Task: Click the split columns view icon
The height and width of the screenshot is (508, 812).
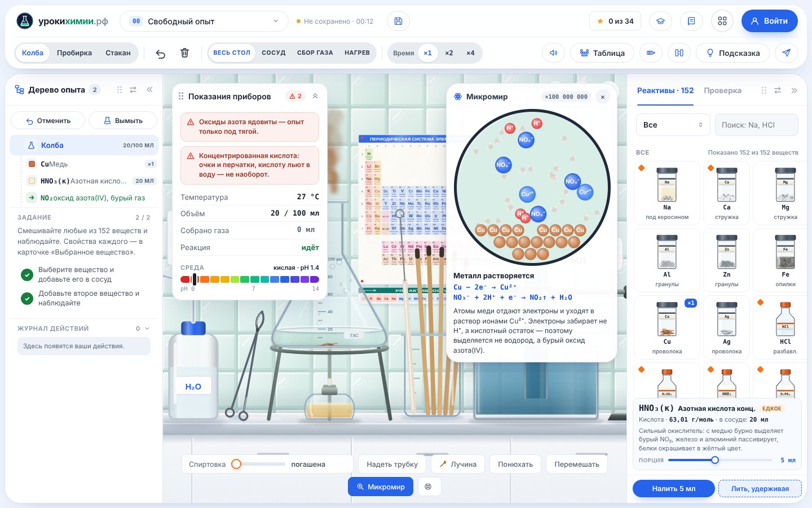Action: coord(679,53)
